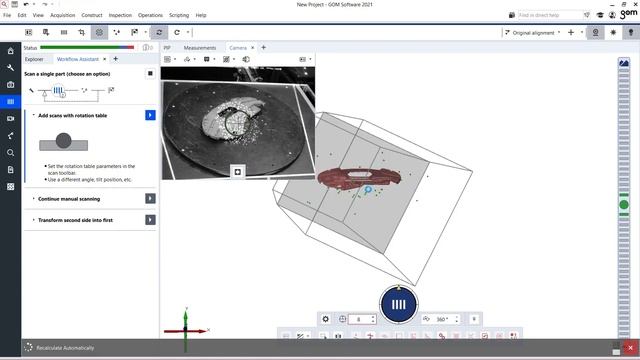Open the rightmost view dropdown in camera toolbar
640x360 pixels.
tap(305, 59)
